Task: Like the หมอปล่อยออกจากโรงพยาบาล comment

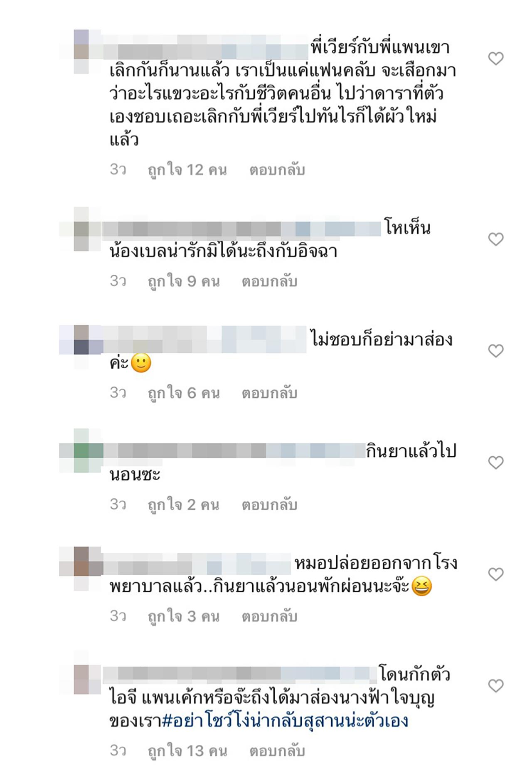Action: (x=495, y=574)
